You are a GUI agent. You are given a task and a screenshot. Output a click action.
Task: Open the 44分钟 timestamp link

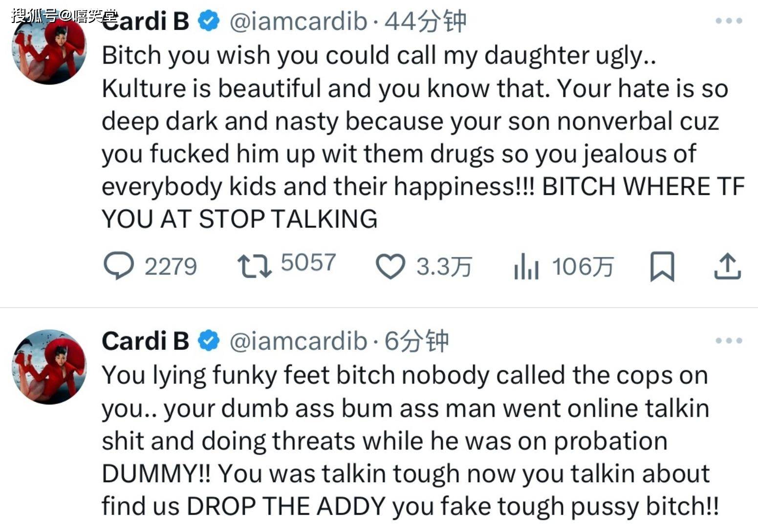425,21
